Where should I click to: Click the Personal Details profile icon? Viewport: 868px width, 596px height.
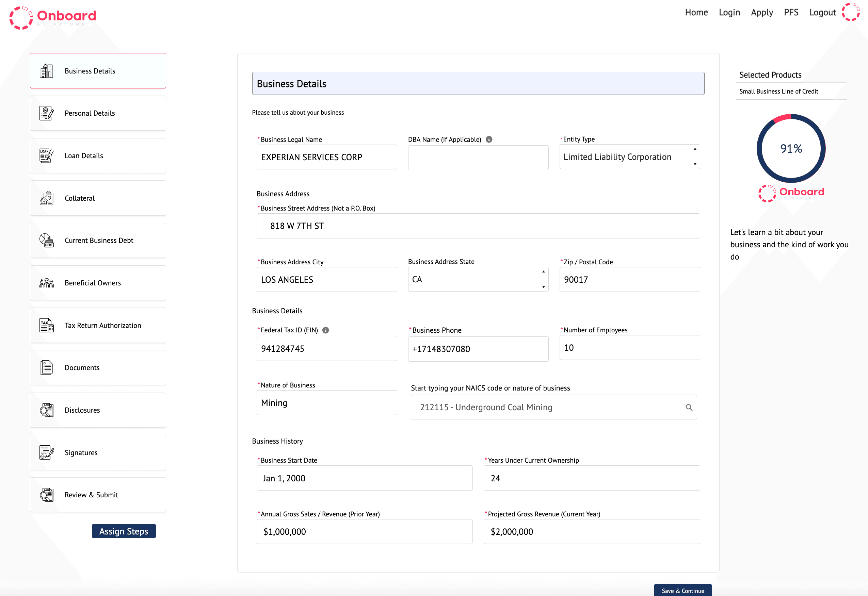[47, 113]
